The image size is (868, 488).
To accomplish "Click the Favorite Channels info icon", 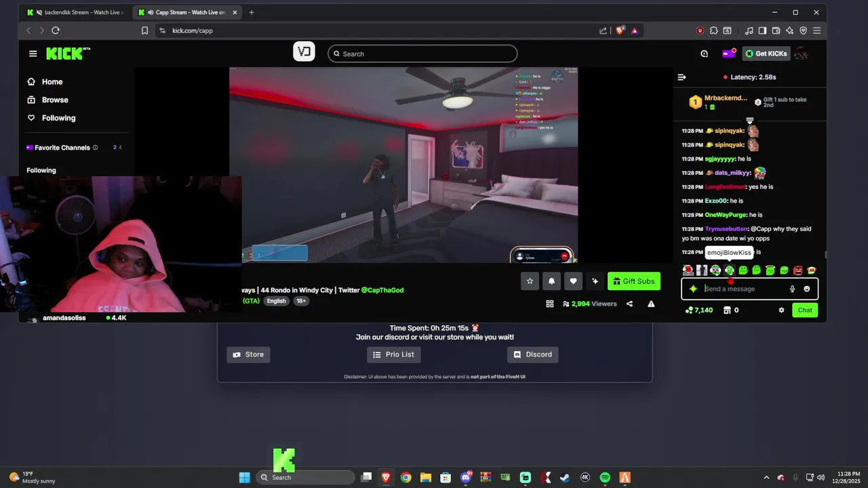I will pyautogui.click(x=95, y=147).
